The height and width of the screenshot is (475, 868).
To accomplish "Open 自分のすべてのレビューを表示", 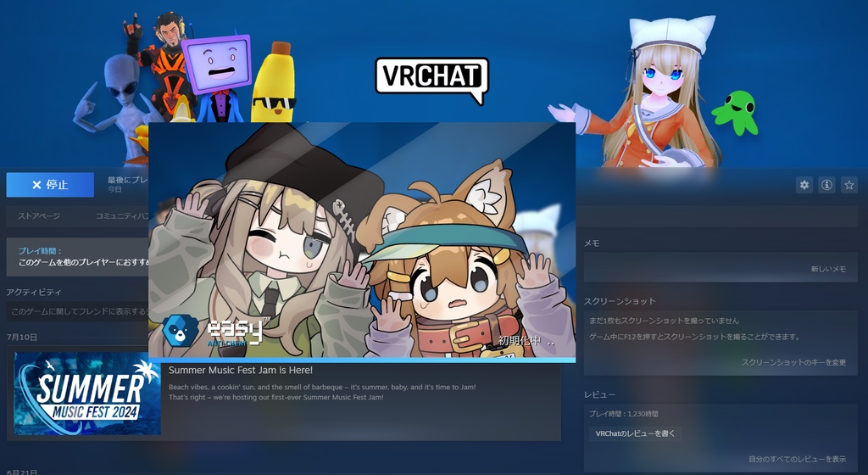I will 797,459.
